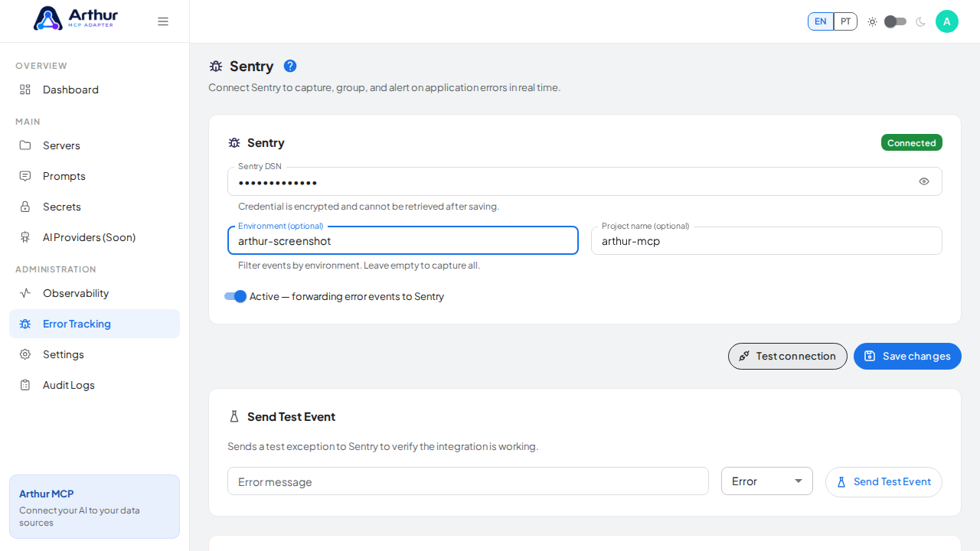Image resolution: width=980 pixels, height=551 pixels.
Task: Click the Test connection button
Action: pyautogui.click(x=788, y=356)
